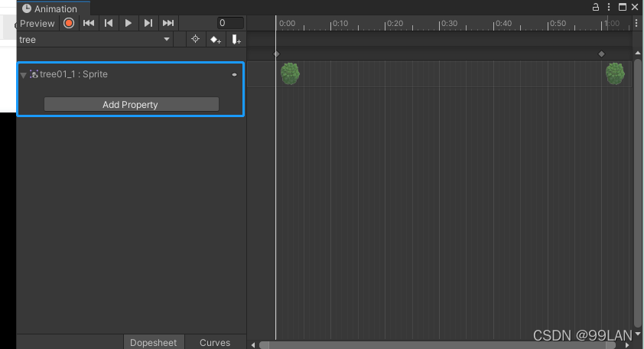Go to previous keyframe
Screen dimensions: 644x349
click(x=109, y=23)
